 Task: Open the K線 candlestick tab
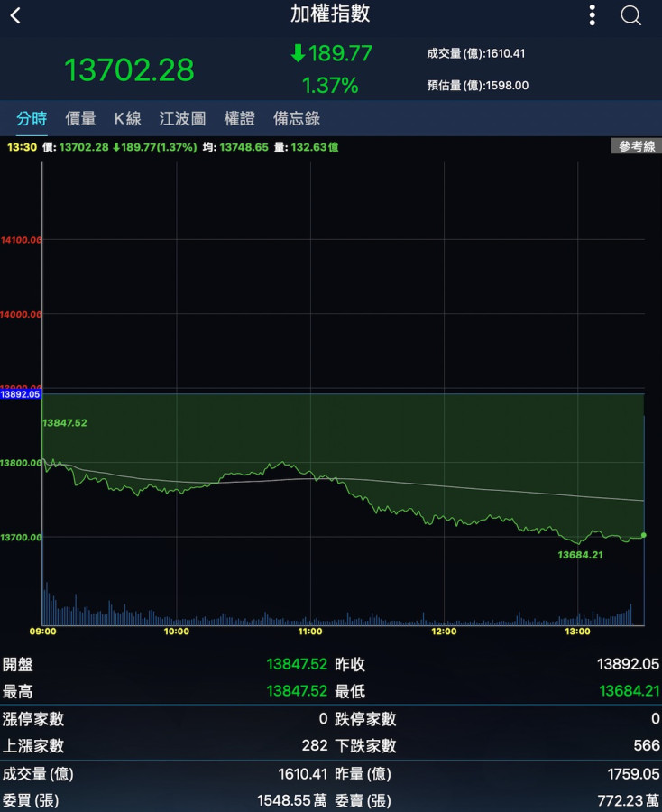(x=127, y=118)
